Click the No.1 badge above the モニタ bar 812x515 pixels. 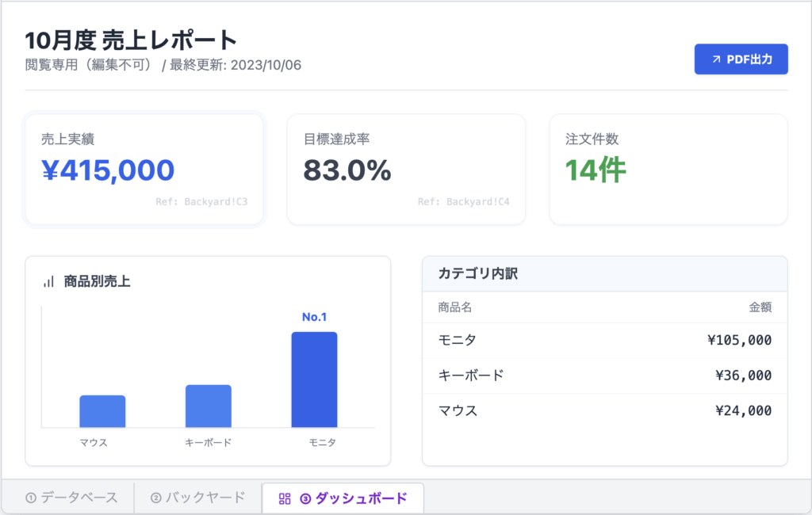(x=315, y=315)
